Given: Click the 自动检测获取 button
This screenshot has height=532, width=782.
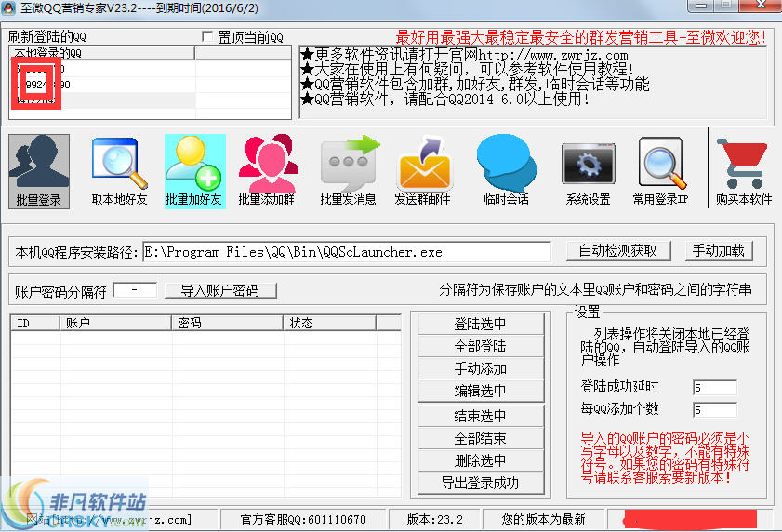Looking at the screenshot, I should click(x=617, y=251).
